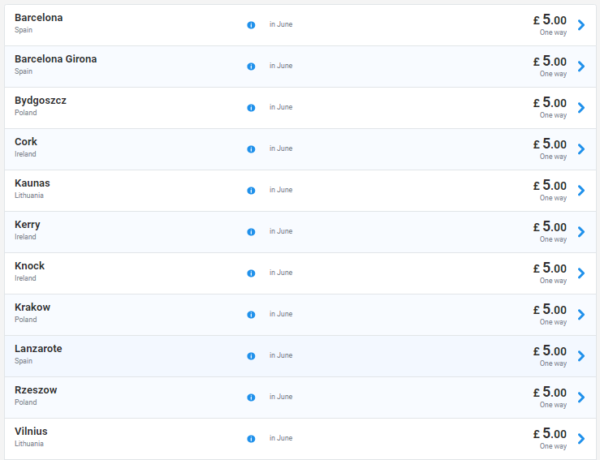
Task: Open info icon on Barcelona Girona row
Action: point(251,66)
